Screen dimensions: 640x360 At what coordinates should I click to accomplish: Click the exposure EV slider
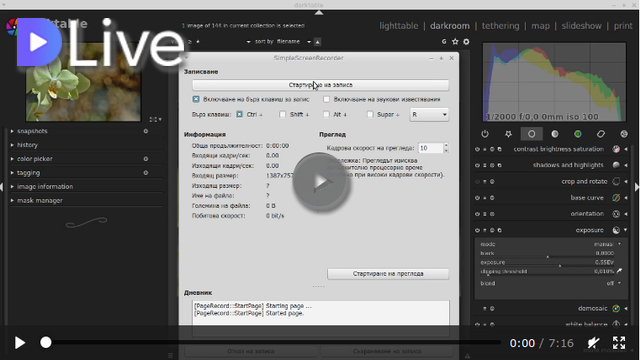(x=547, y=263)
